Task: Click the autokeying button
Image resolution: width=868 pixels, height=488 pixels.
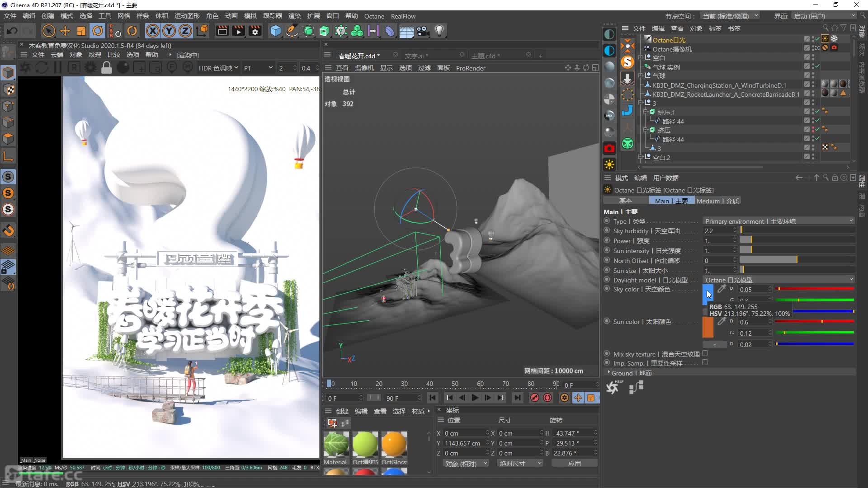Action: click(x=547, y=398)
